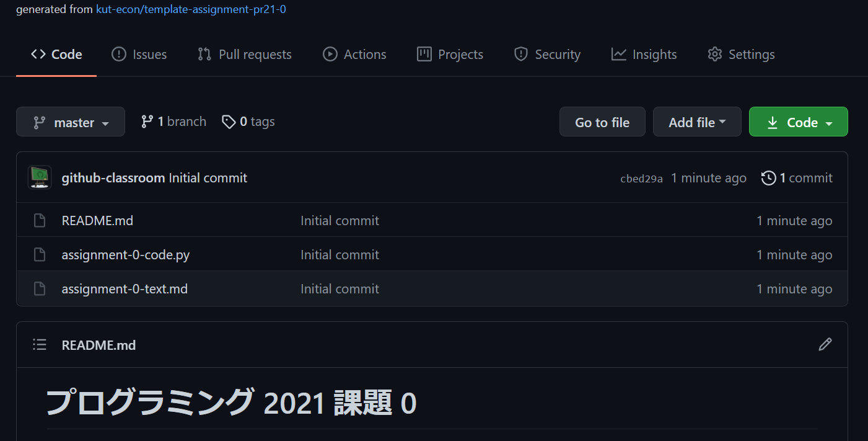Expand the Add file dropdown
This screenshot has height=441, width=868.
(x=697, y=122)
